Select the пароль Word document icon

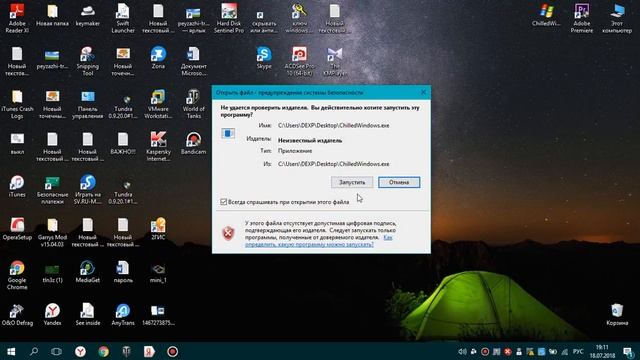(x=123, y=272)
